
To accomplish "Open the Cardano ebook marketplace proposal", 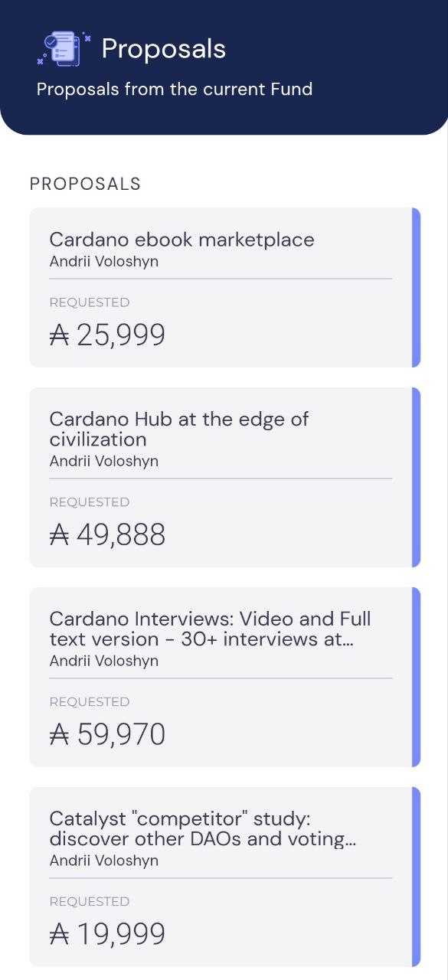I will [x=225, y=287].
